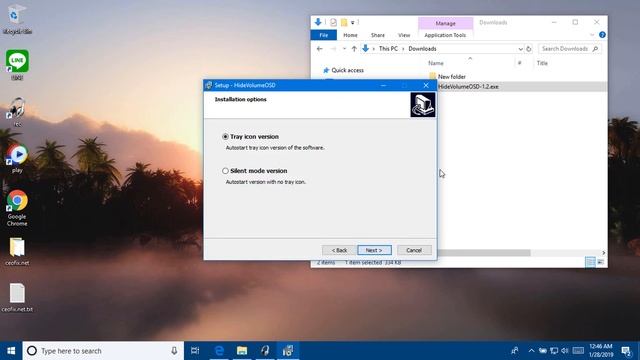Go up one folder level in Explorer

(x=354, y=49)
